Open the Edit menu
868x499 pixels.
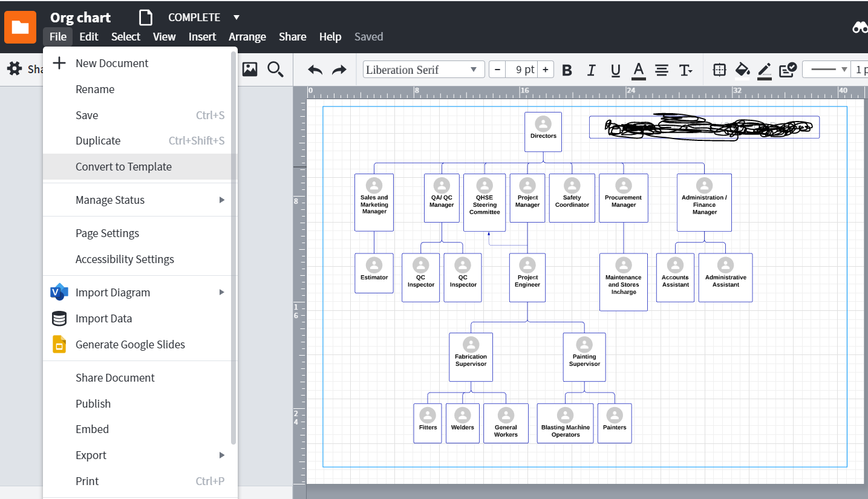(x=88, y=37)
